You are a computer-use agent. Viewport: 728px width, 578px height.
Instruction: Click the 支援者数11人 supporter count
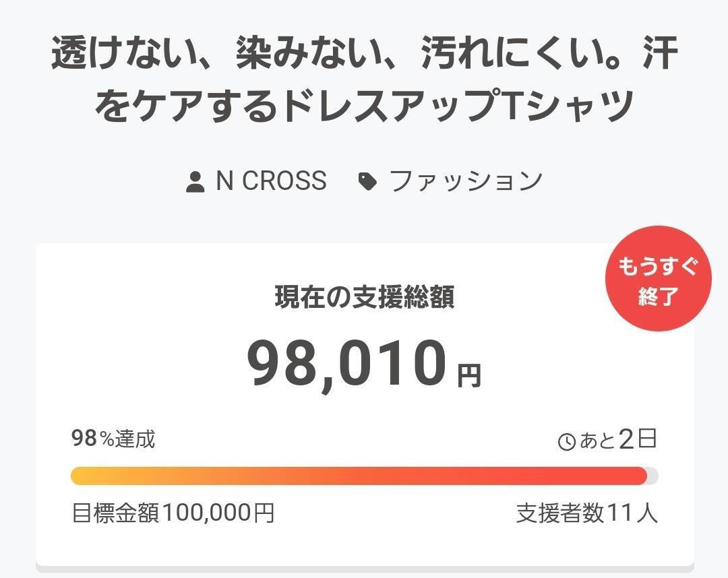pyautogui.click(x=586, y=513)
